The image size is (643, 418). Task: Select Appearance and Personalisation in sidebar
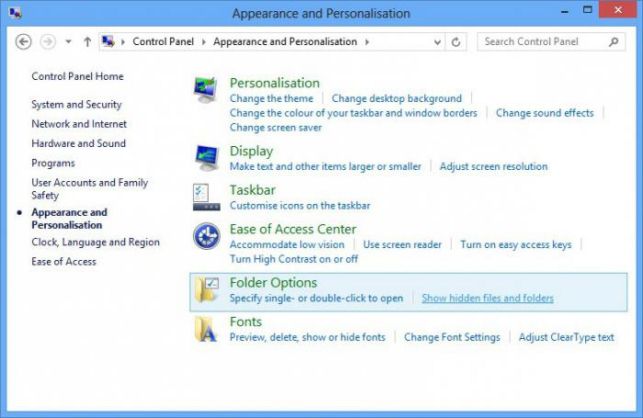(x=69, y=219)
